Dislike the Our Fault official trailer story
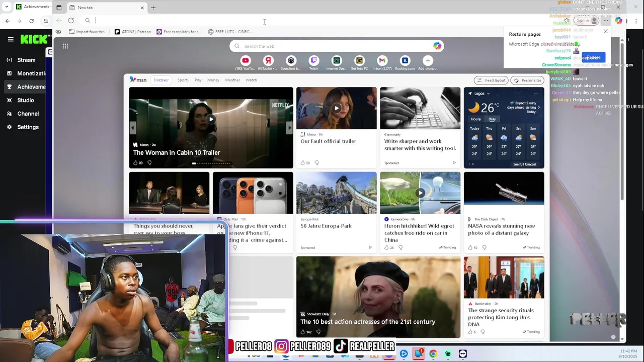Viewport: 644px width, 362px height. (x=316, y=163)
